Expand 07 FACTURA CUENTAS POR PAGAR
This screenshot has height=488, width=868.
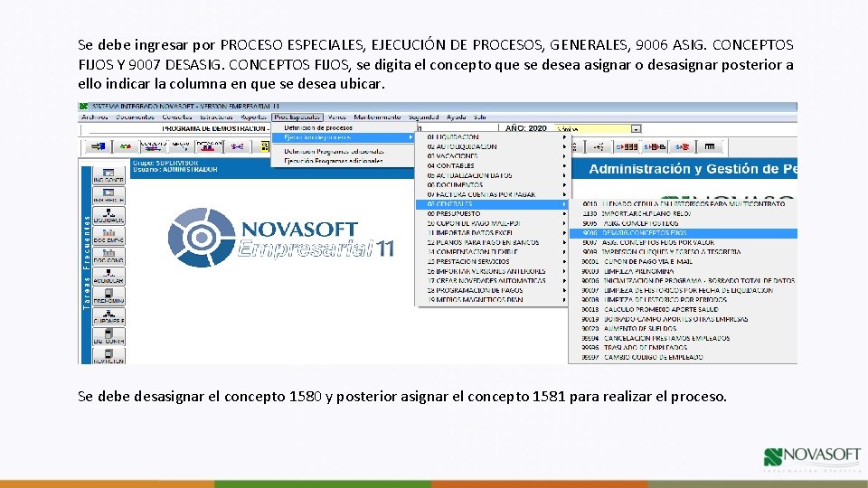(x=492, y=194)
